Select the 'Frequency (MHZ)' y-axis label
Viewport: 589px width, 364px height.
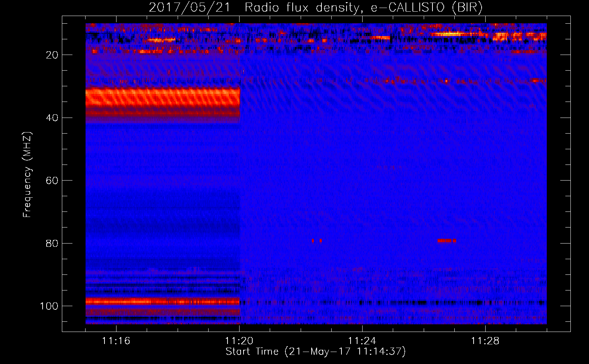tap(27, 174)
